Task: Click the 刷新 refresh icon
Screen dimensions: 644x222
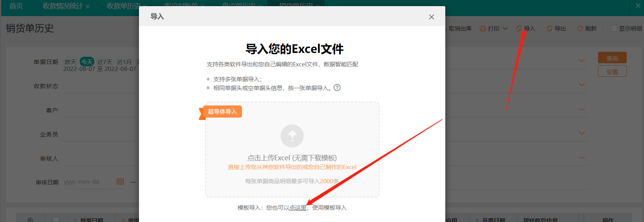Action: [580, 28]
